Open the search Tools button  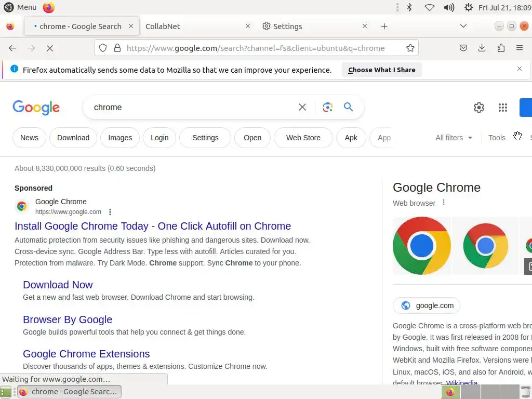coord(497,138)
